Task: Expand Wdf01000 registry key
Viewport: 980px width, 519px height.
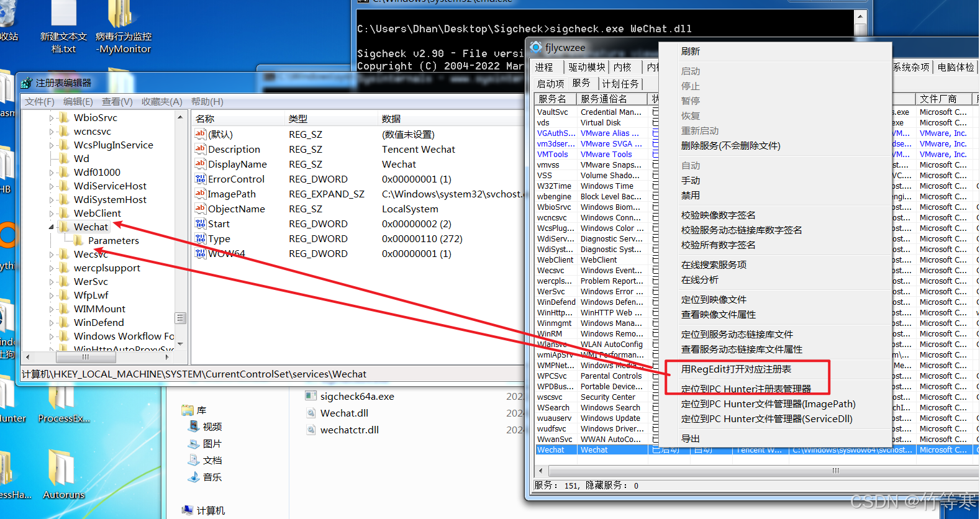Action: 52,172
